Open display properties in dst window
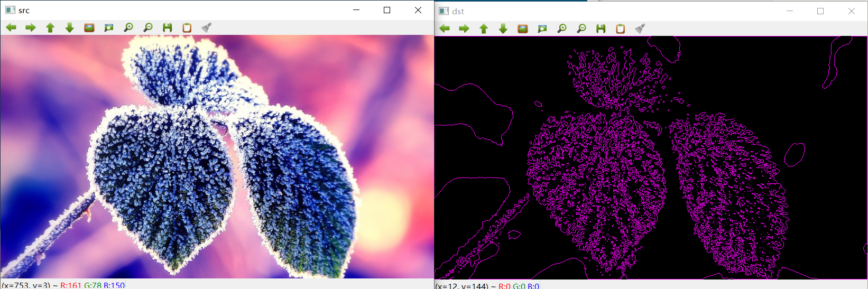The width and height of the screenshot is (868, 289). click(640, 29)
